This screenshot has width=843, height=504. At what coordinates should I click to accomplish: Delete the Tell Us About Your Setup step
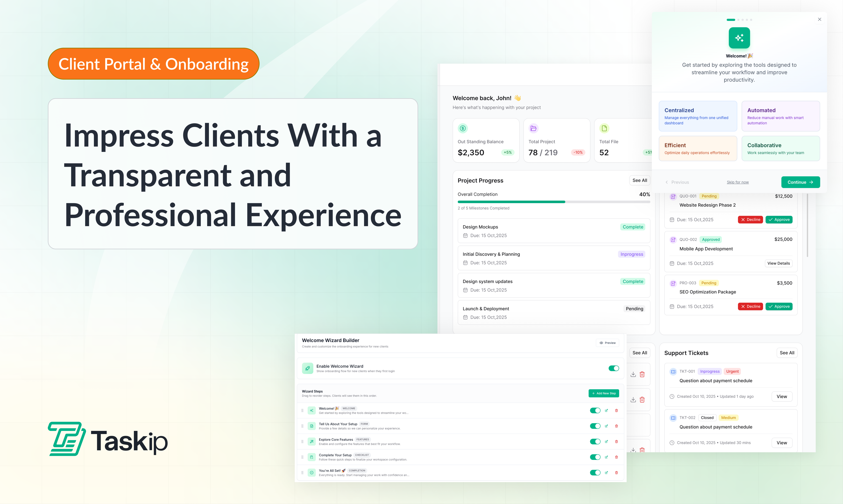coord(616,426)
